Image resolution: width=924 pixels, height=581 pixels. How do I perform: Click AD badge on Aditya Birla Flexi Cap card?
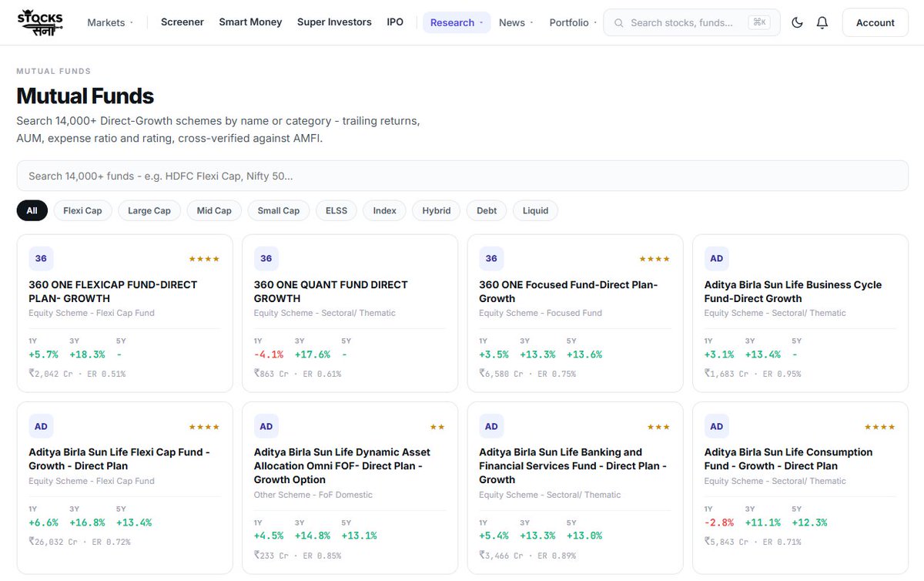(x=41, y=426)
